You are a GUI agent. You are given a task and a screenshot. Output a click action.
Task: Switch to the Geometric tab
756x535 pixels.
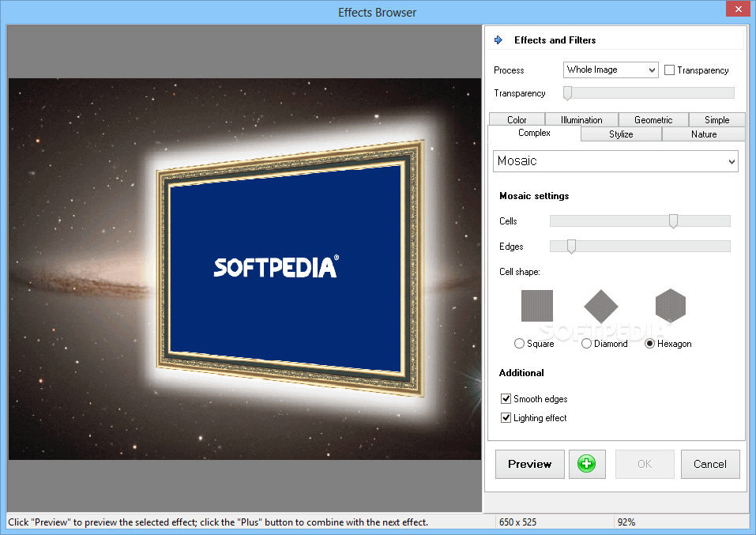tap(653, 119)
